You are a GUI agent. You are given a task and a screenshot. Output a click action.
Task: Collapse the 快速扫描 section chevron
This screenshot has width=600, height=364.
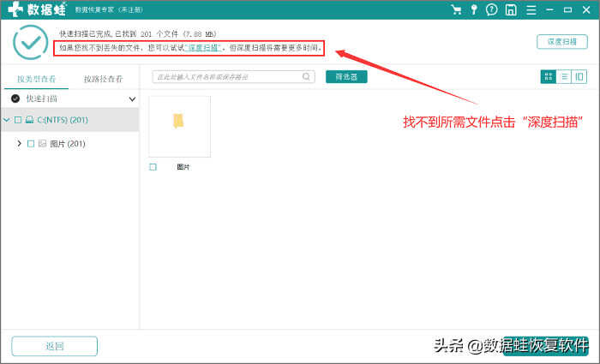pyautogui.click(x=132, y=99)
